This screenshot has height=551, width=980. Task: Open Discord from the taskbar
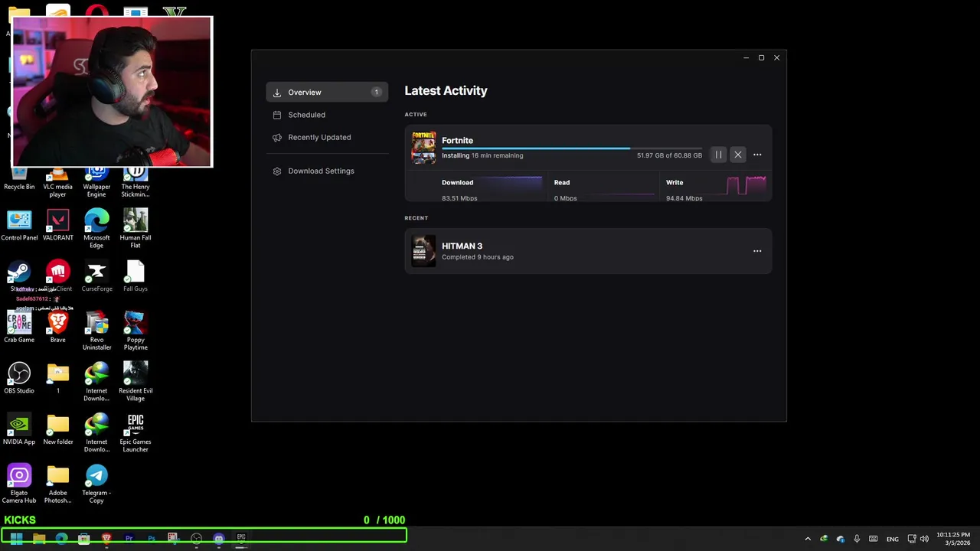coord(218,538)
